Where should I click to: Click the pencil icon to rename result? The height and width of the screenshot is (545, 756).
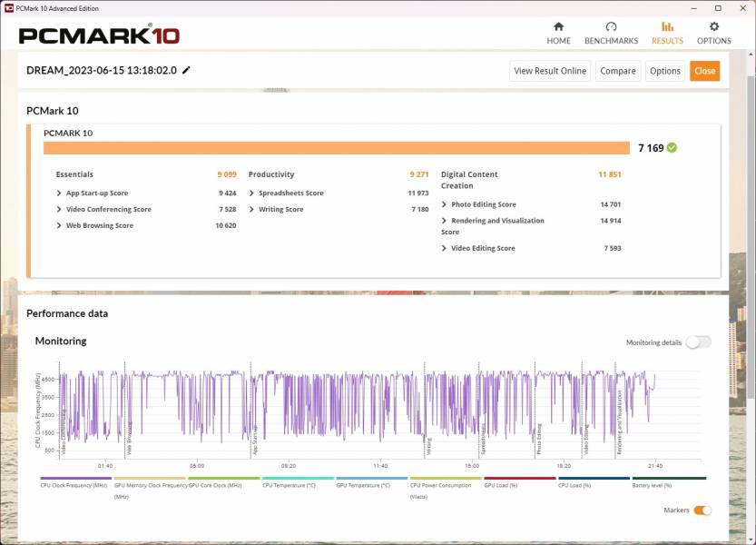pos(186,71)
